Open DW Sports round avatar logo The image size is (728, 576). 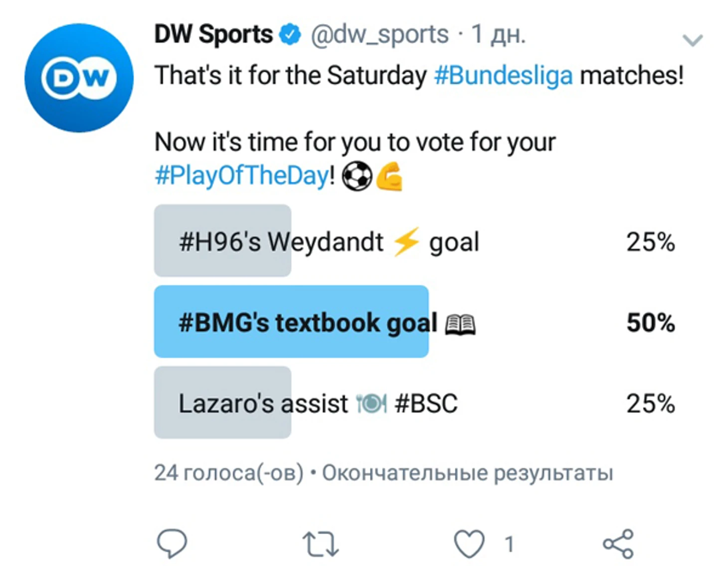[x=79, y=78]
